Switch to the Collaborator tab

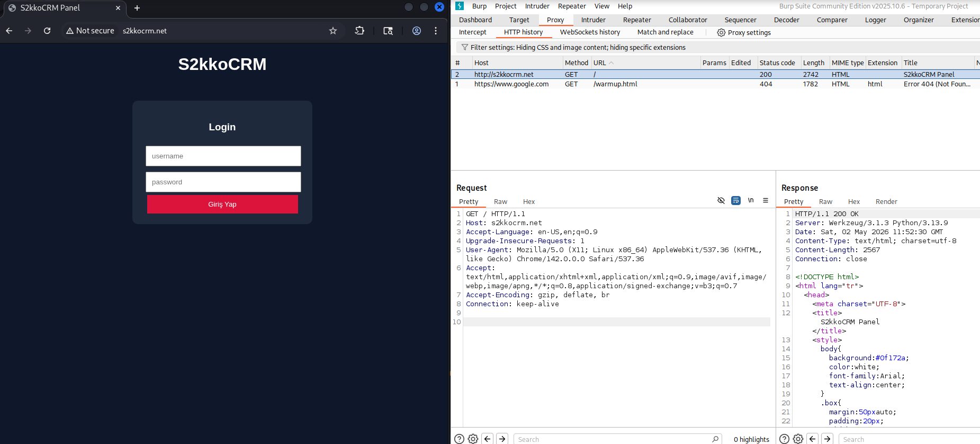[x=688, y=20]
